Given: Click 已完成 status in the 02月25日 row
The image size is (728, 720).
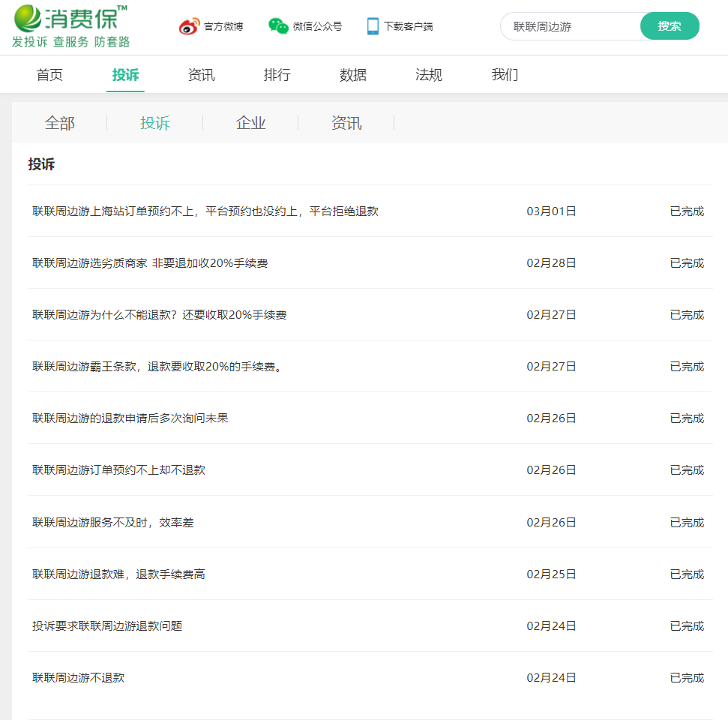Looking at the screenshot, I should tap(688, 574).
